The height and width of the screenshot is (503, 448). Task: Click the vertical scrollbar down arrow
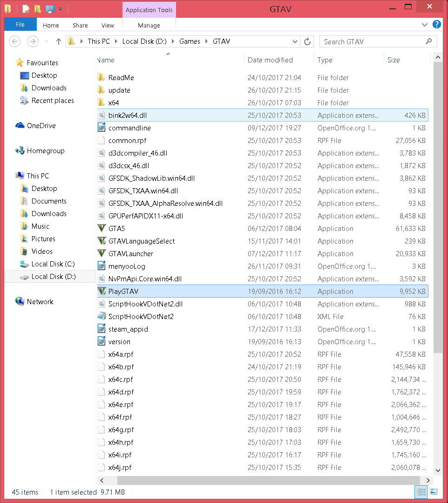[438, 470]
